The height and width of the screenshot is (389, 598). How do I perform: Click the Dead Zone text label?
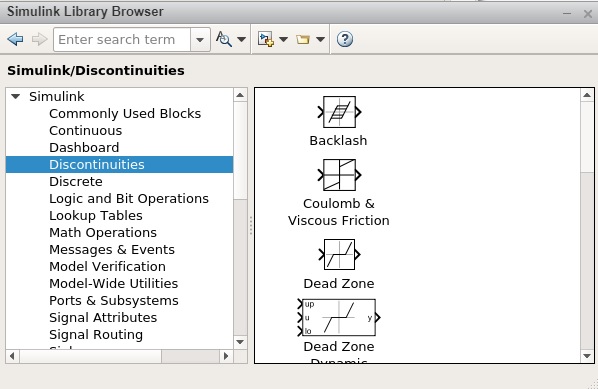click(x=339, y=284)
